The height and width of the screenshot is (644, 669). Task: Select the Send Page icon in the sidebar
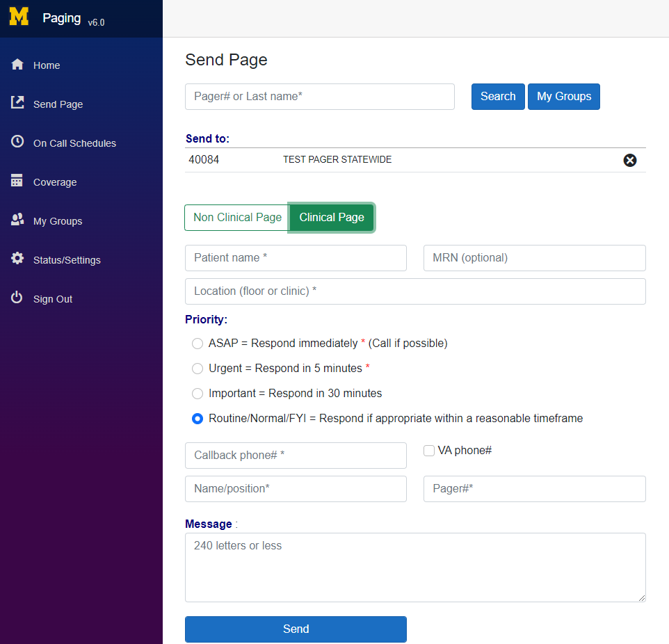coord(17,103)
